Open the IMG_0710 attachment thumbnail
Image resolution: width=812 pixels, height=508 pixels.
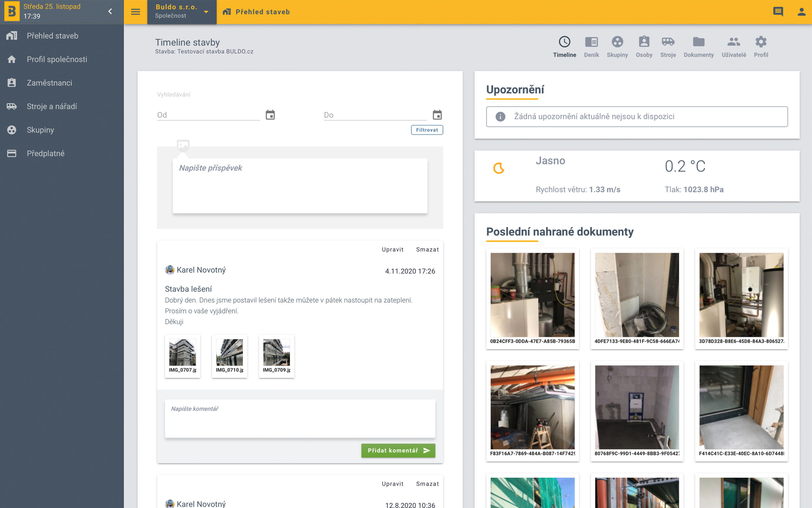[x=230, y=356]
